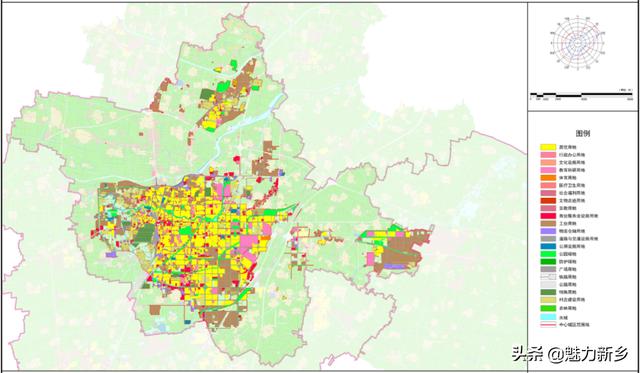Click the 商业服务业设施用地 legend label
The width and height of the screenshot is (640, 373).
(x=578, y=215)
